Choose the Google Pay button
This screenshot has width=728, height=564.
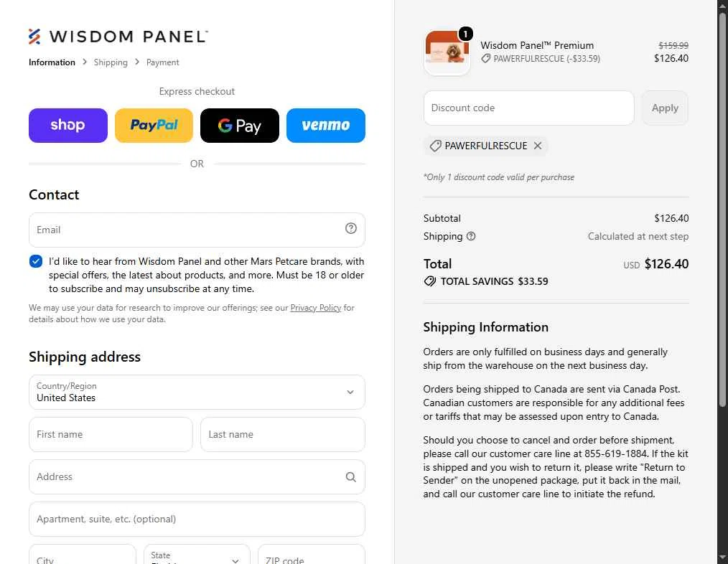tap(240, 126)
